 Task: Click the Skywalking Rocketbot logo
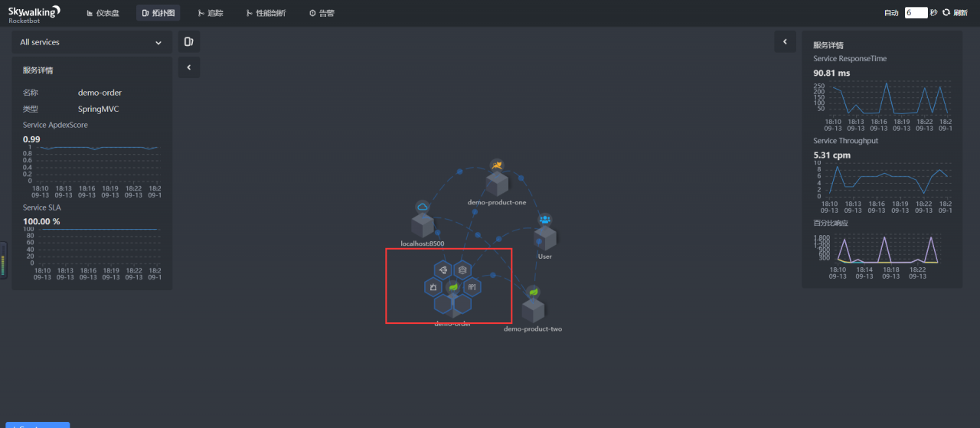[x=34, y=13]
